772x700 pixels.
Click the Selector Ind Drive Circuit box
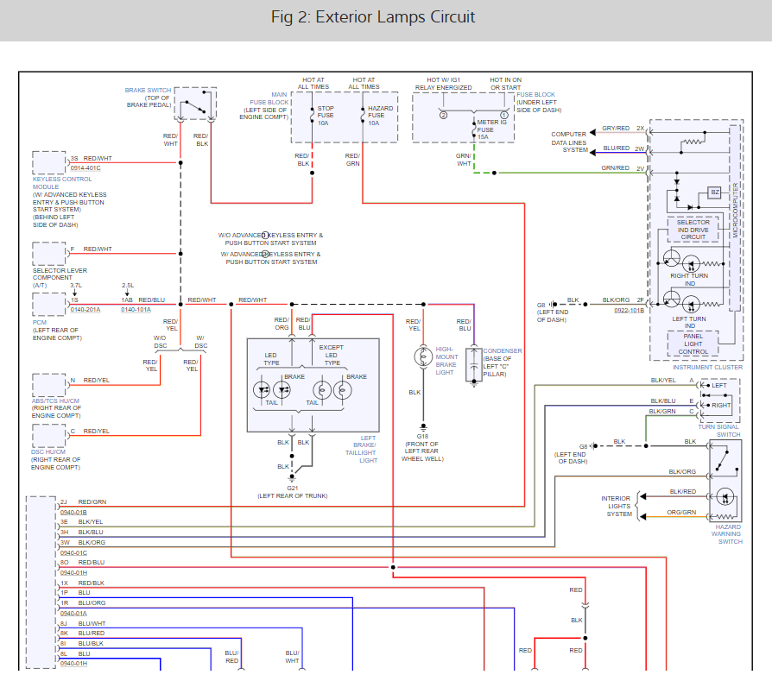point(693,230)
